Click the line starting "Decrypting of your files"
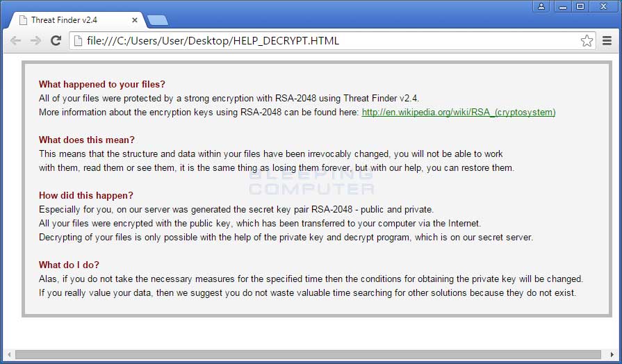Screen dimensions: 622x364 point(286,238)
